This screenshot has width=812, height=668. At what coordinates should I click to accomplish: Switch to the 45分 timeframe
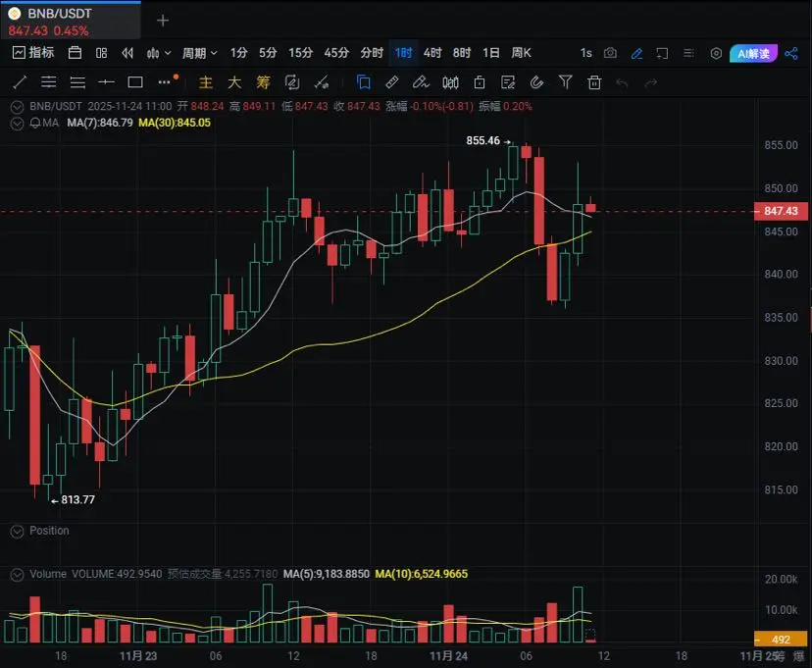point(336,53)
